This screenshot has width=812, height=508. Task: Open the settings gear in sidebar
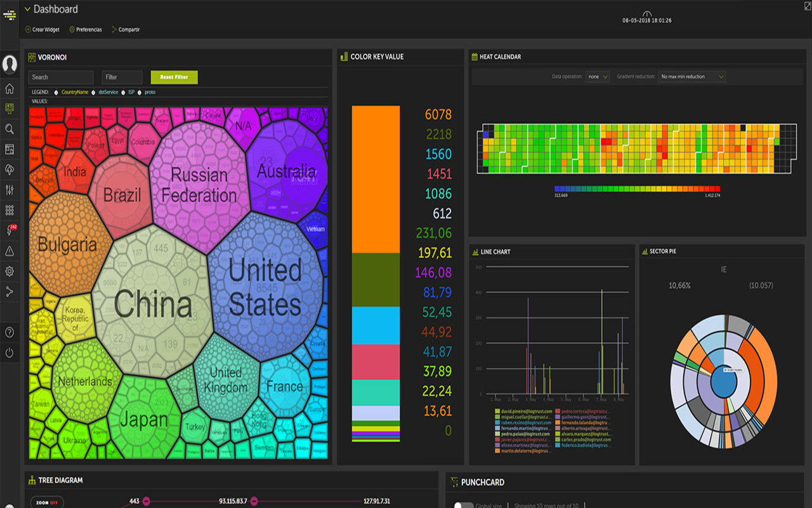(x=10, y=271)
